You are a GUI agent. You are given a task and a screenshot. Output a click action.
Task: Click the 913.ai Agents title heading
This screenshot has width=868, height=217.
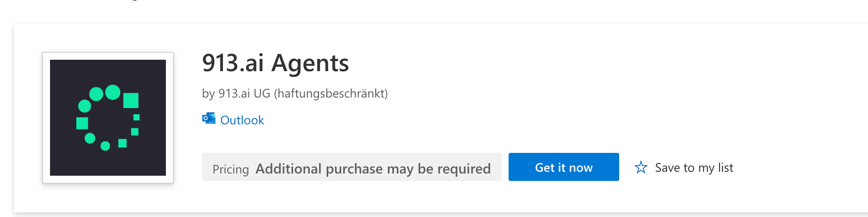click(x=275, y=63)
